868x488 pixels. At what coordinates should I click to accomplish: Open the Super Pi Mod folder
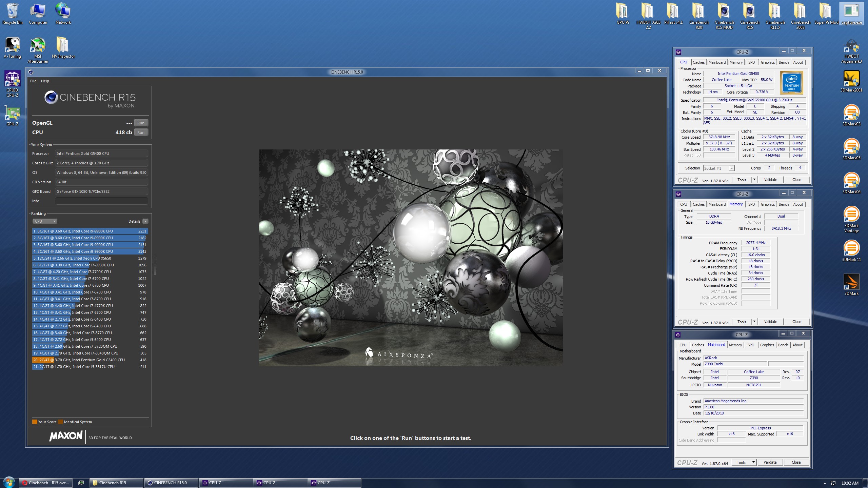point(826,14)
